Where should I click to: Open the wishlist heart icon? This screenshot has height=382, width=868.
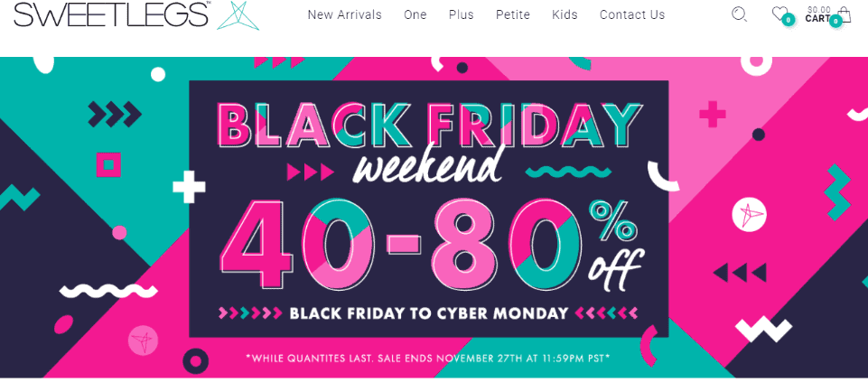click(x=779, y=13)
